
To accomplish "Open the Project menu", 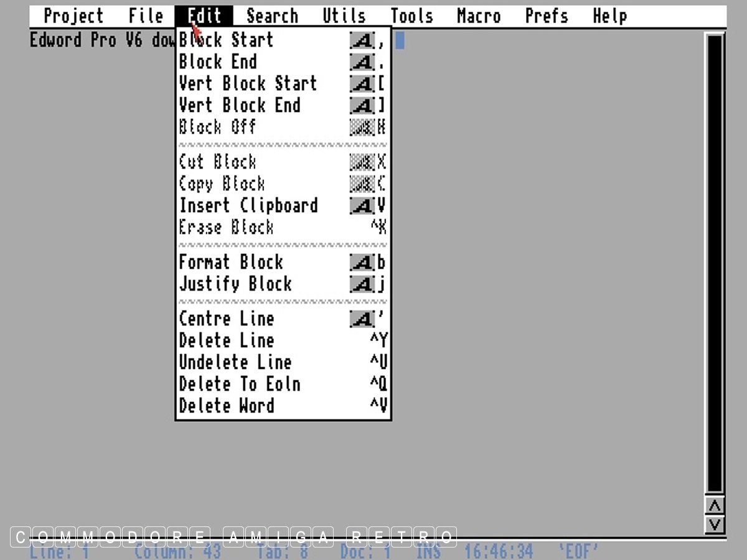I will point(74,16).
